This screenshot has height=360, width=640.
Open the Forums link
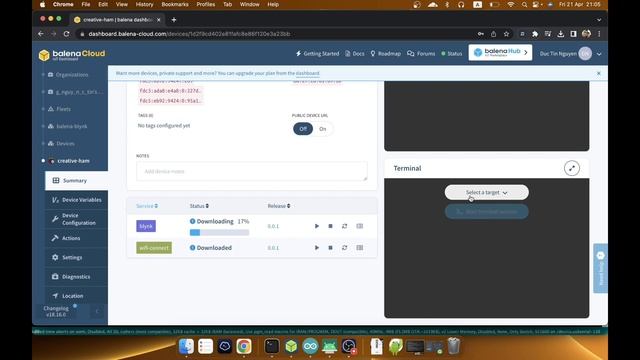pyautogui.click(x=421, y=53)
